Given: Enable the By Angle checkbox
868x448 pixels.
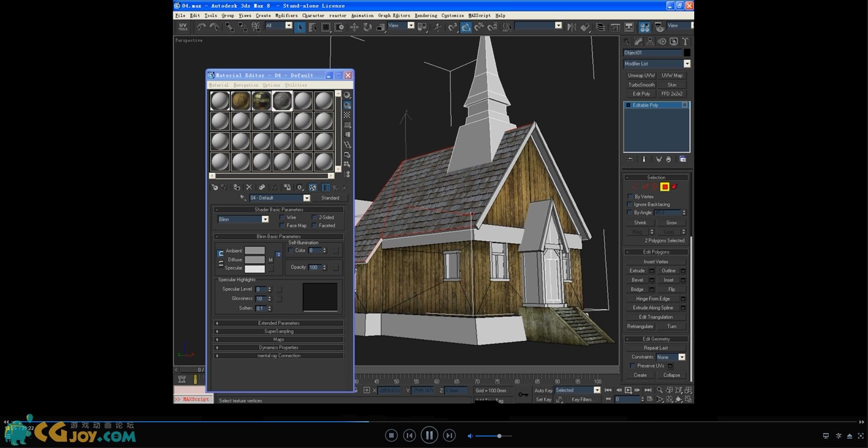Looking at the screenshot, I should point(630,212).
